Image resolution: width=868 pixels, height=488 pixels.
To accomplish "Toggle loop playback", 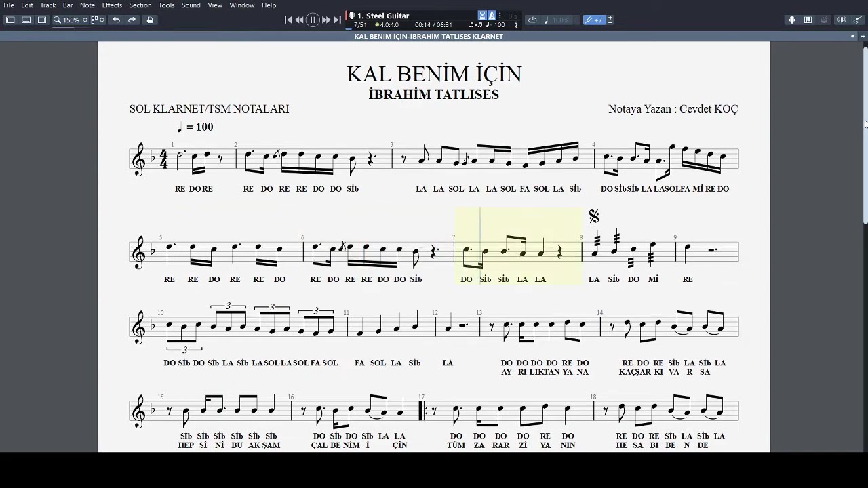I will tap(532, 20).
